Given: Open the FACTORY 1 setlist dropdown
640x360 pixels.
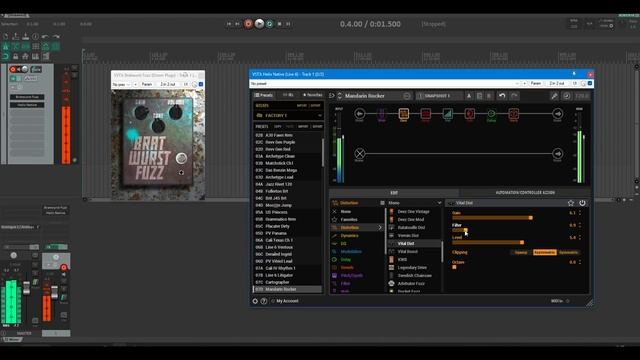Looking at the screenshot, I should point(288,116).
